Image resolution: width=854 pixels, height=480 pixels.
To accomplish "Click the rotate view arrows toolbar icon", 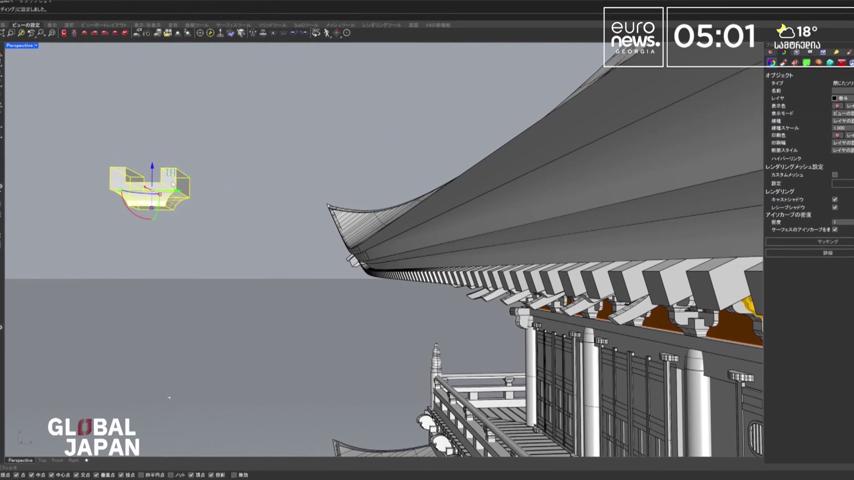I will [x=31, y=33].
